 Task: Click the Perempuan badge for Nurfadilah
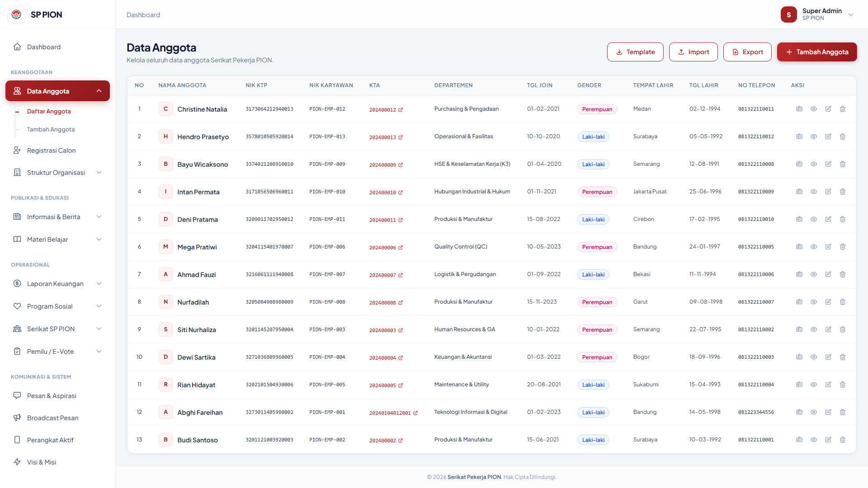[597, 302]
